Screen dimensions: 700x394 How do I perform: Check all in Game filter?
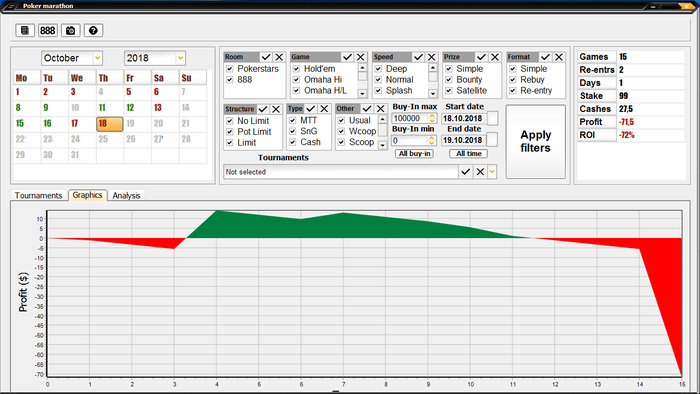tap(347, 57)
